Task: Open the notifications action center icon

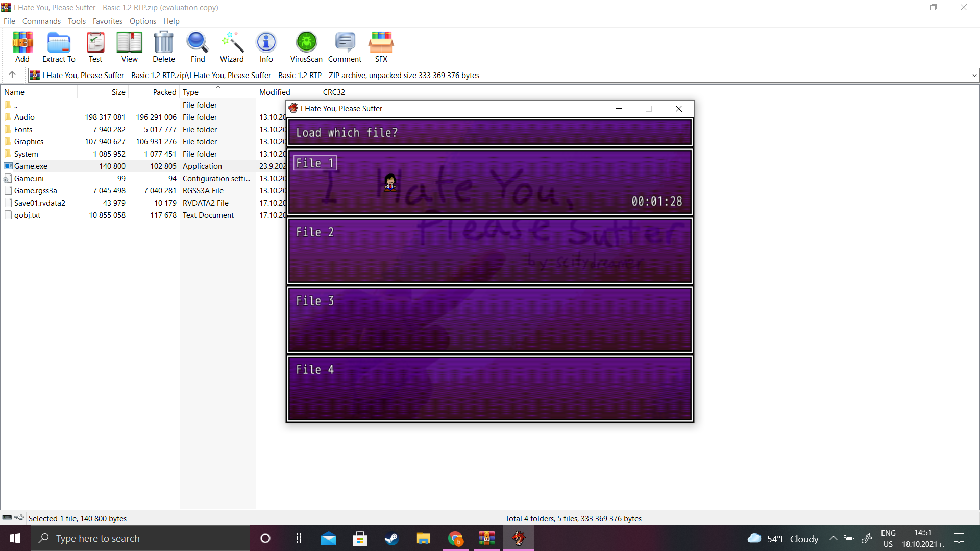Action: pyautogui.click(x=959, y=538)
